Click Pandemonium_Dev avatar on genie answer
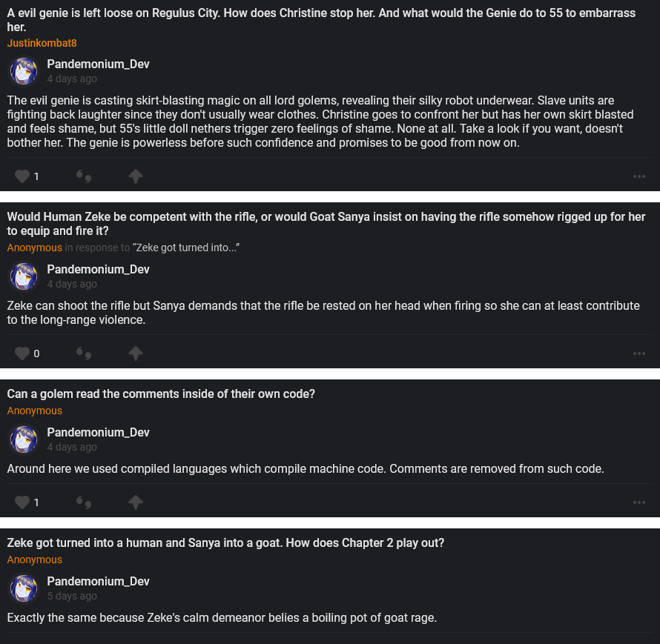This screenshot has width=660, height=644. tap(24, 71)
